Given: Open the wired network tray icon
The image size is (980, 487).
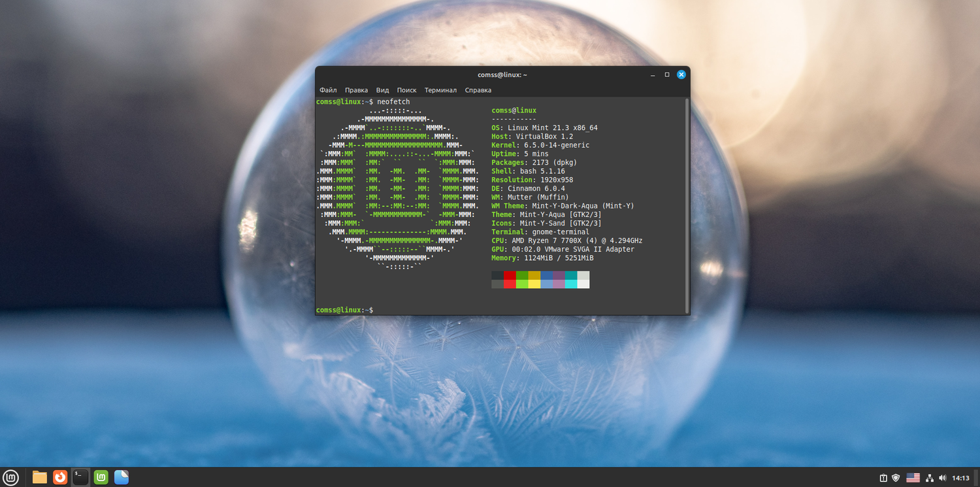Looking at the screenshot, I should click(930, 478).
